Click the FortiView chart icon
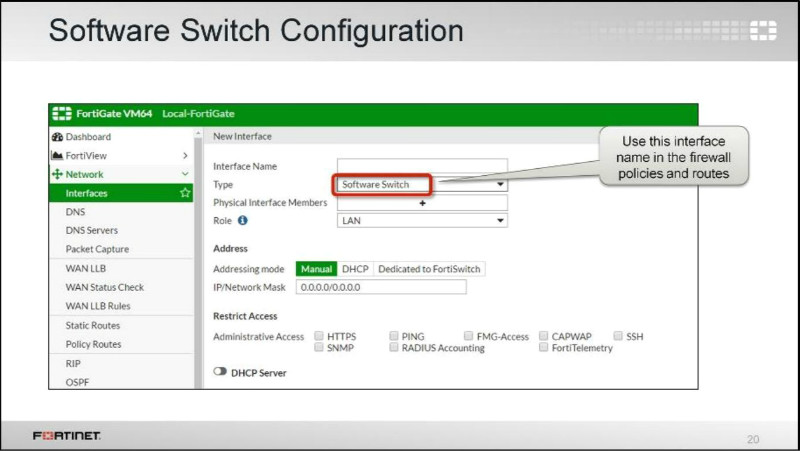Screen dimensions: 800x451 57,156
